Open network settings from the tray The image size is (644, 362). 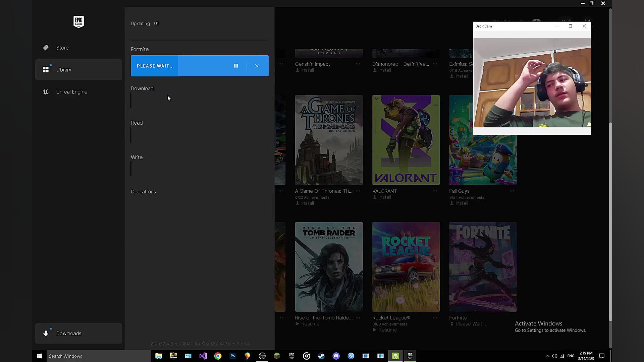[x=562, y=356]
